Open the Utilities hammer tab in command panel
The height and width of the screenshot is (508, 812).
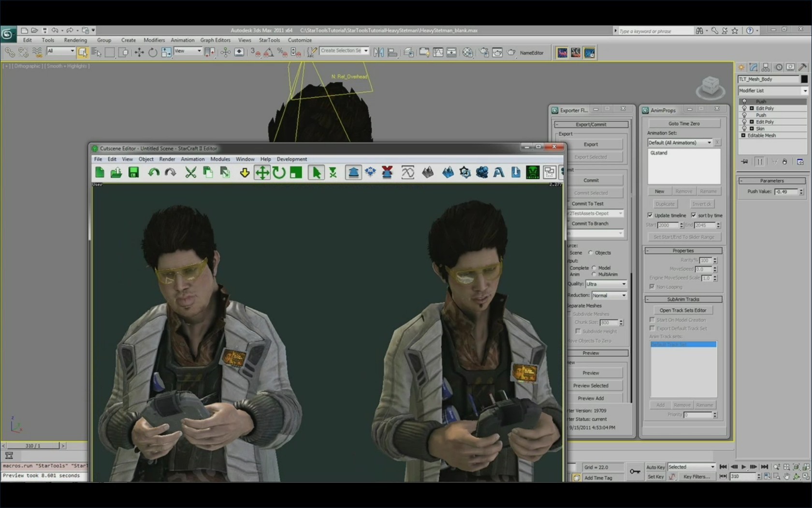[x=803, y=67]
